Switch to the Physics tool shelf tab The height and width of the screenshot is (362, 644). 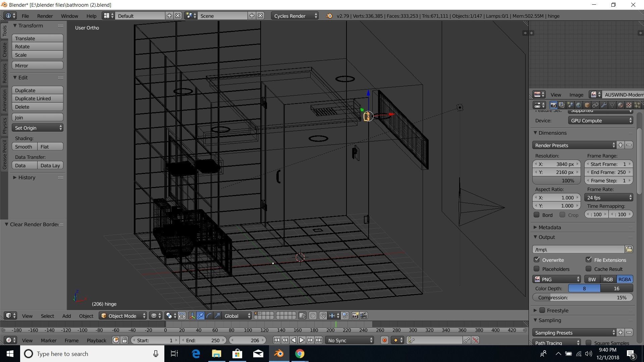click(x=5, y=126)
